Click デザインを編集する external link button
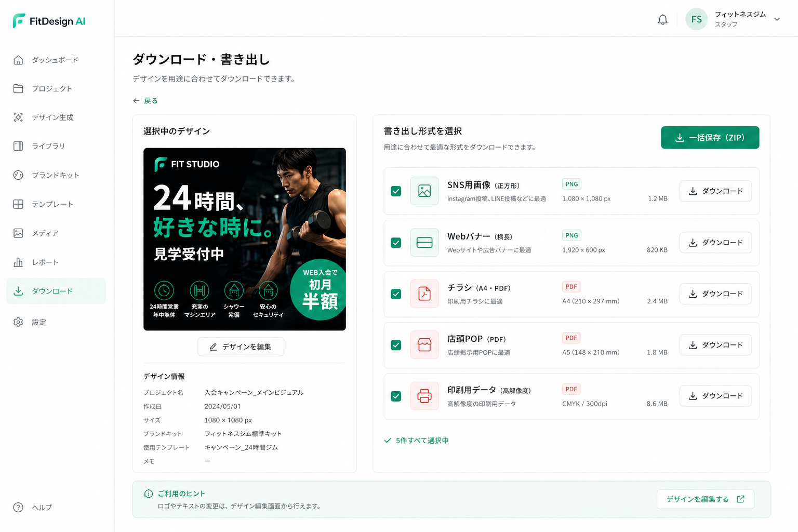Screen dimensions: 798x532 (705, 499)
